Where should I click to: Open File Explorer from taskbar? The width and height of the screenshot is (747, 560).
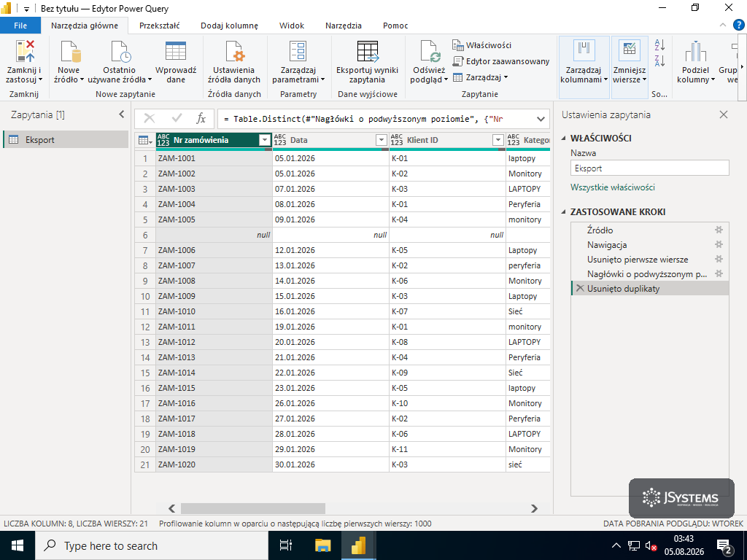point(323,545)
